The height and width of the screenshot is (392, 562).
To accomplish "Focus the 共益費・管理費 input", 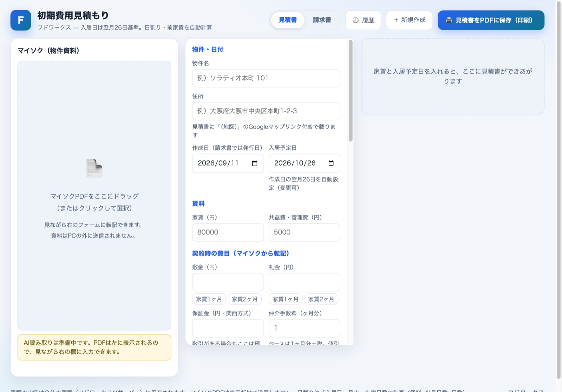I will point(304,232).
